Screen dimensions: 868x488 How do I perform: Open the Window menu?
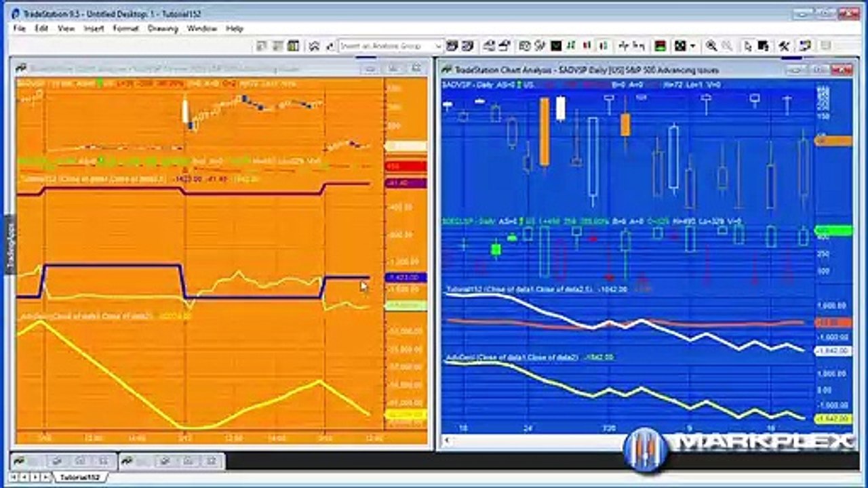pos(201,28)
